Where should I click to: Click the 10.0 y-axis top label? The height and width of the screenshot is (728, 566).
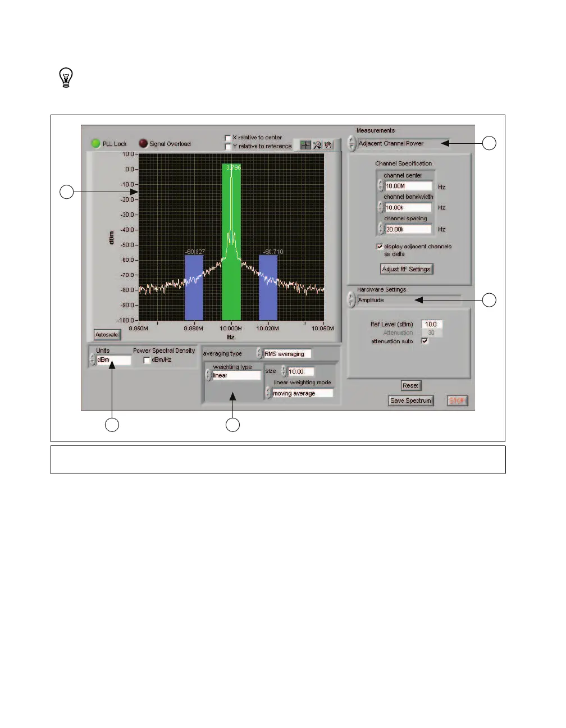(129, 154)
